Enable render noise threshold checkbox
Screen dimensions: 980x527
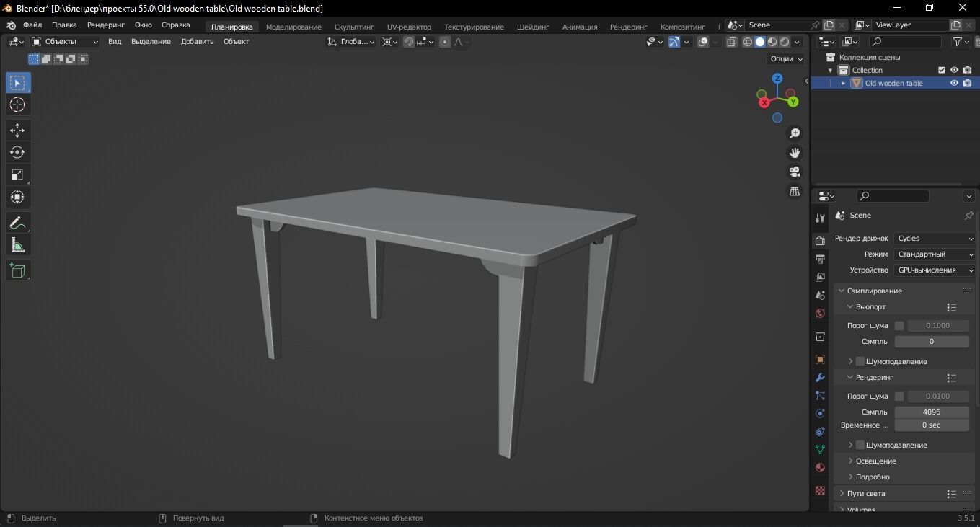(x=899, y=397)
